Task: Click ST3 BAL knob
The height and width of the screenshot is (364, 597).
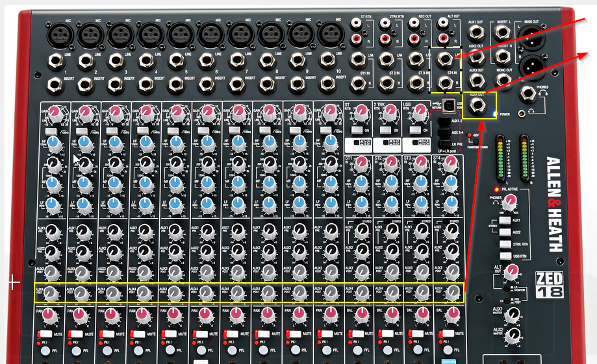Action: tap(423, 315)
